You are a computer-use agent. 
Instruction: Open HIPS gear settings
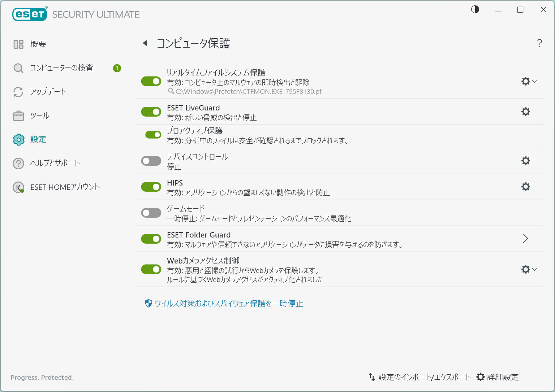[526, 187]
